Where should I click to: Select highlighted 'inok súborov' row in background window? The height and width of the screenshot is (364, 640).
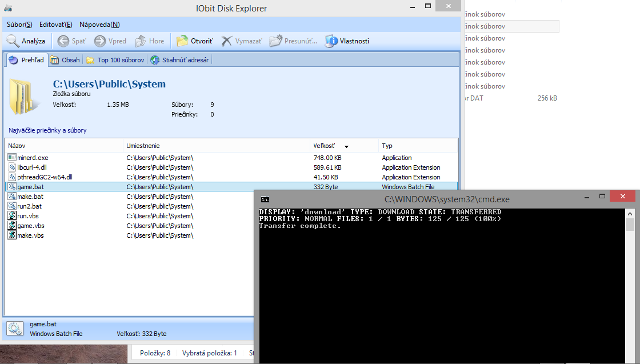coord(512,26)
